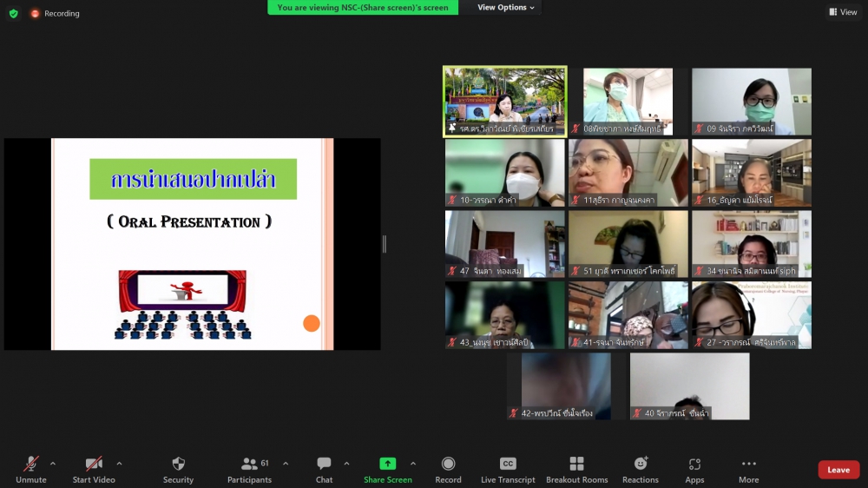The width and height of the screenshot is (868, 488).
Task: Click the green Share Screen icon
Action: 387,464
